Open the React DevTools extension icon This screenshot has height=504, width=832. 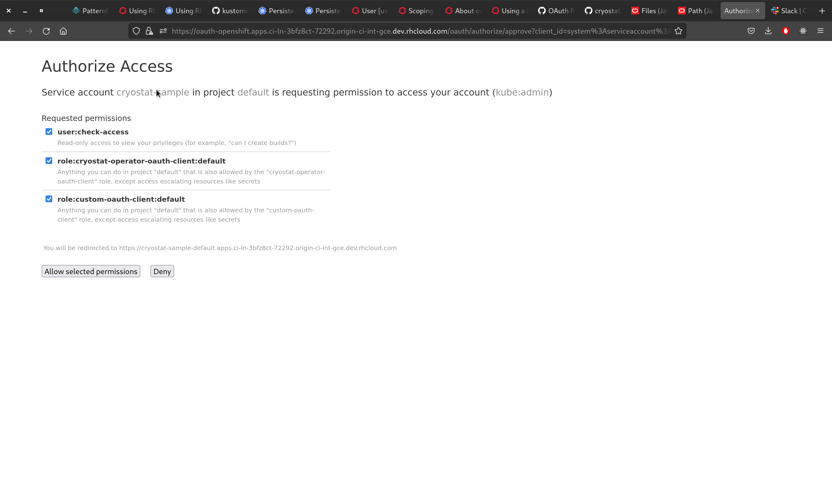tap(803, 31)
